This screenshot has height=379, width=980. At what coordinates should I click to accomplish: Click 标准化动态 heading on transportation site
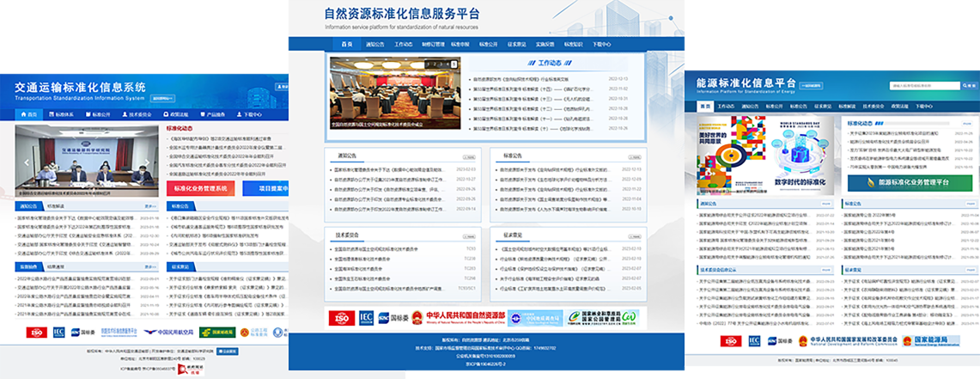click(180, 128)
